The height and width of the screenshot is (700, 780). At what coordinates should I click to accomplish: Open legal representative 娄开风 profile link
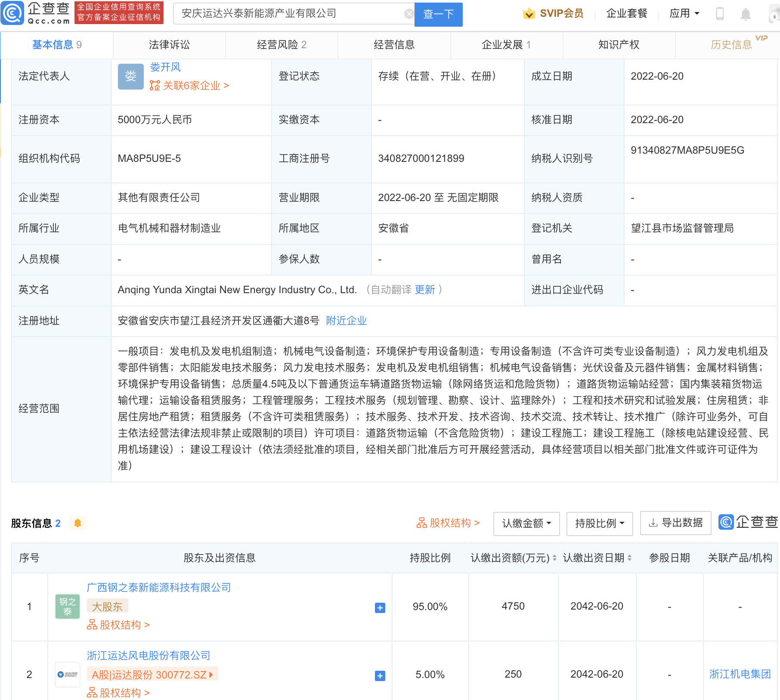(x=165, y=67)
